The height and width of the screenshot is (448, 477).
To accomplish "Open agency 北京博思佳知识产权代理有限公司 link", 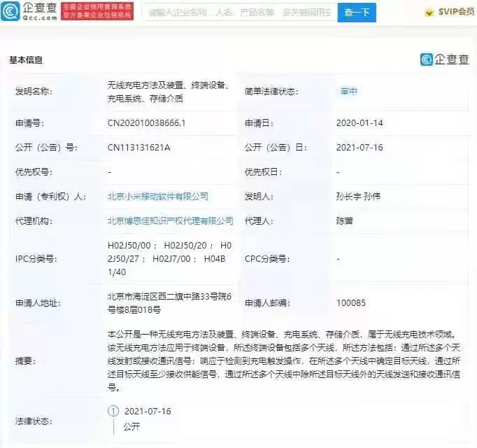I will [x=170, y=220].
